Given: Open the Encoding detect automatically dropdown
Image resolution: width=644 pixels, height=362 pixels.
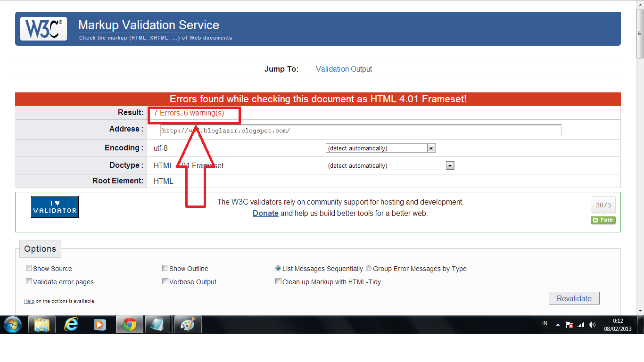Looking at the screenshot, I should [380, 148].
